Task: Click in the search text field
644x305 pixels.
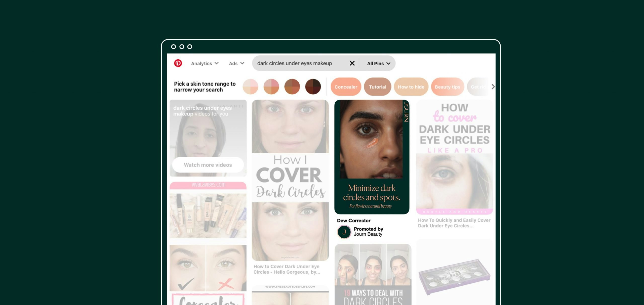Action: click(x=294, y=63)
